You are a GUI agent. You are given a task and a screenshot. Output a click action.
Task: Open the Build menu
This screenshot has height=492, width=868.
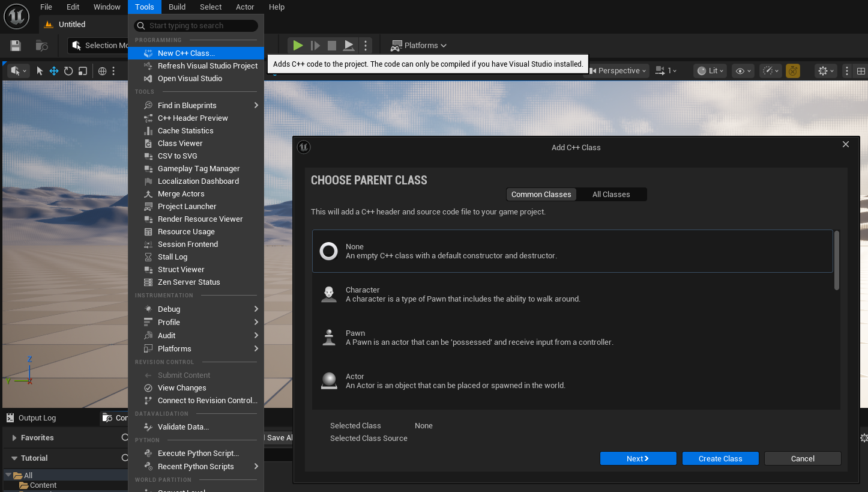(x=177, y=7)
